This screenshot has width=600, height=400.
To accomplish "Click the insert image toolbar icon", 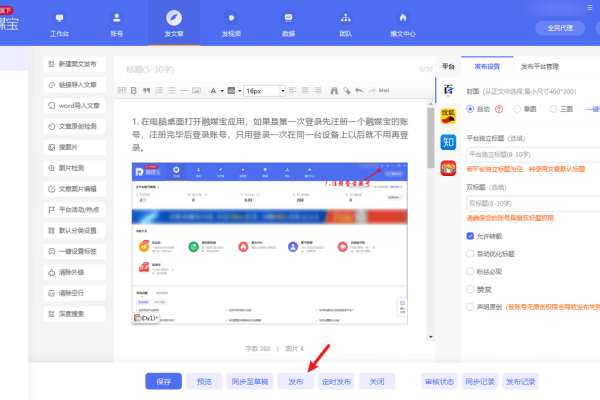I will point(196,90).
